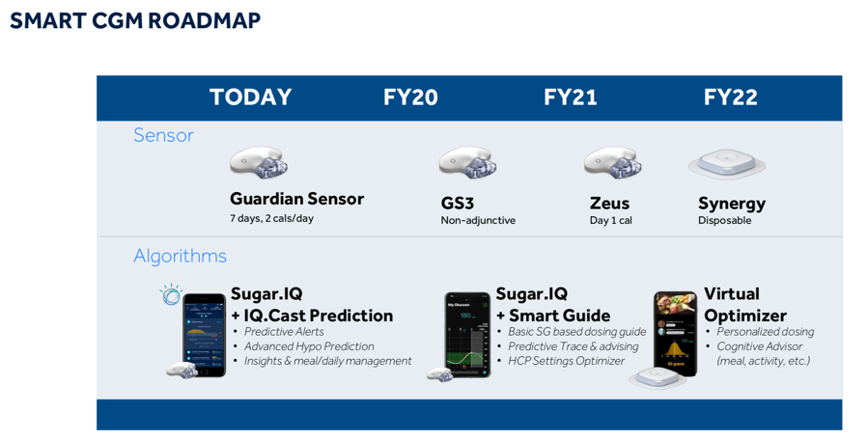Select the TODAY column header
Image resolution: width=868 pixels, height=440 pixels.
[x=251, y=97]
